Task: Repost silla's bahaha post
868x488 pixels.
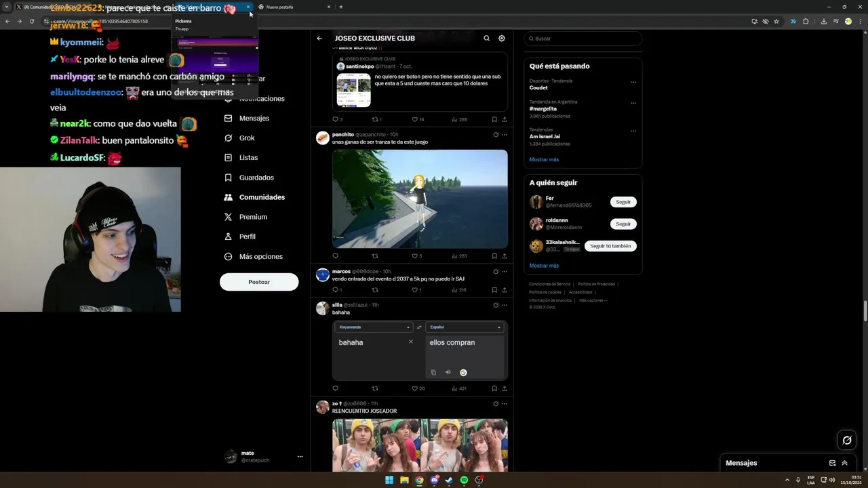Action: [x=375, y=389]
